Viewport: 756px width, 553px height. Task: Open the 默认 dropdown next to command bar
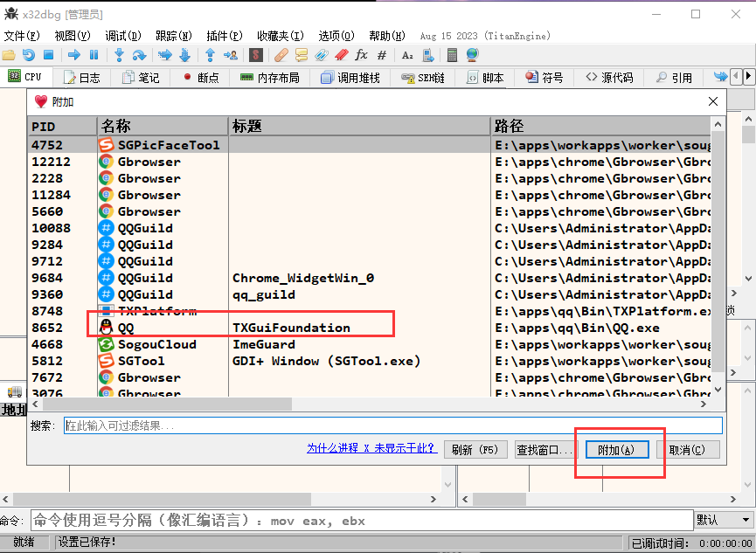[x=725, y=520]
